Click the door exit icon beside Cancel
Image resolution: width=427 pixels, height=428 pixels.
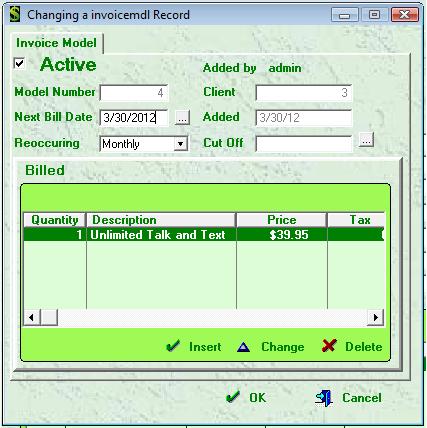pyautogui.click(x=324, y=398)
